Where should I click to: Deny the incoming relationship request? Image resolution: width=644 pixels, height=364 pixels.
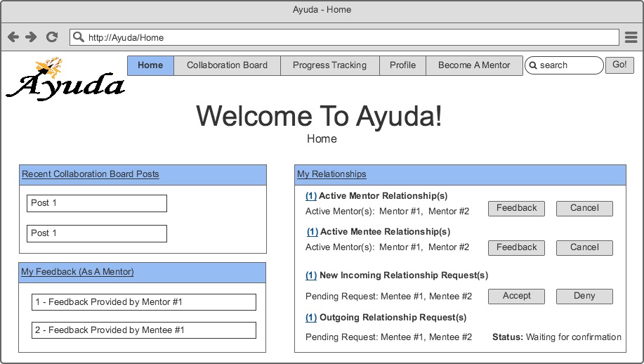pyautogui.click(x=584, y=296)
